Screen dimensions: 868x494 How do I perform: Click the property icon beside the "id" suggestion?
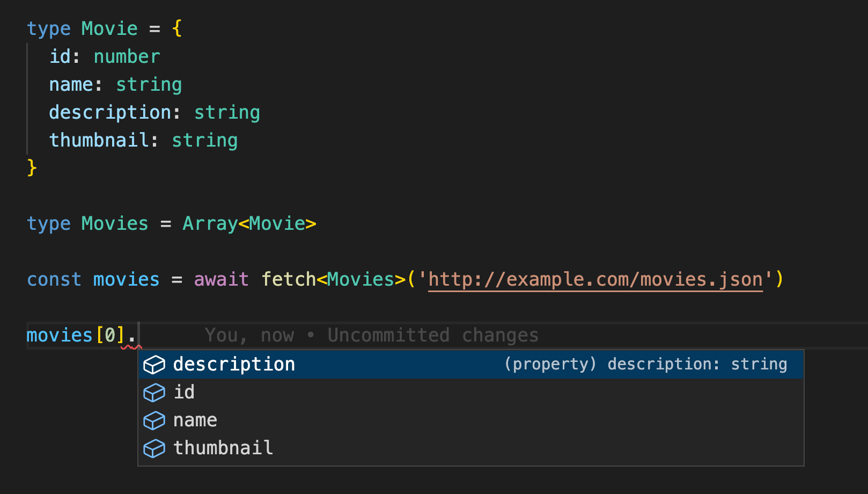pos(154,393)
